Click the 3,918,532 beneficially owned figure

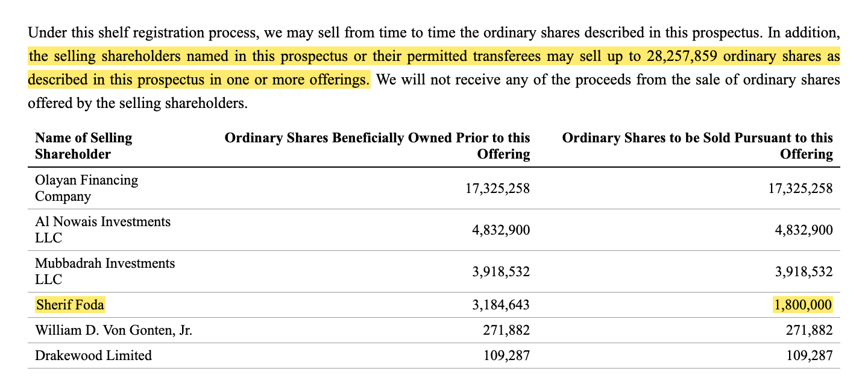pyautogui.click(x=500, y=272)
